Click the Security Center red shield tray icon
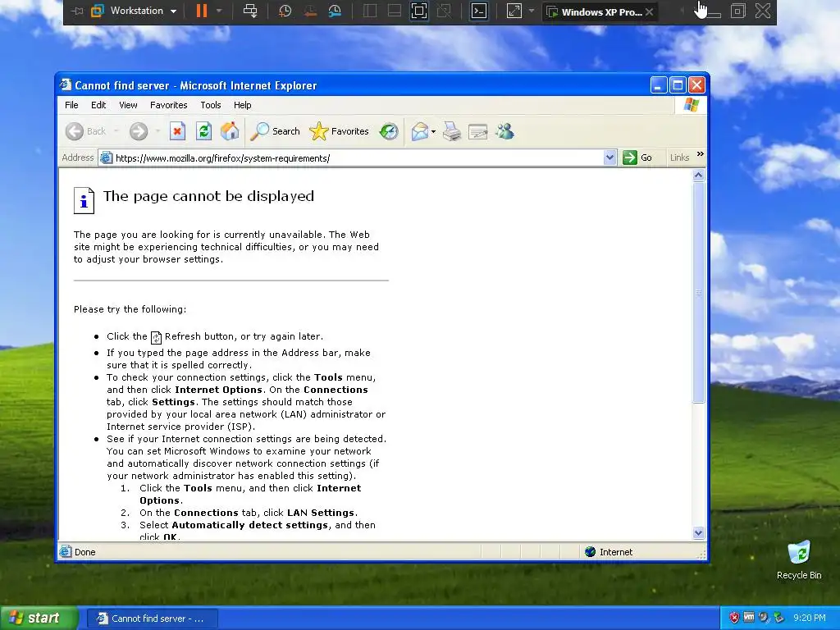 734,618
